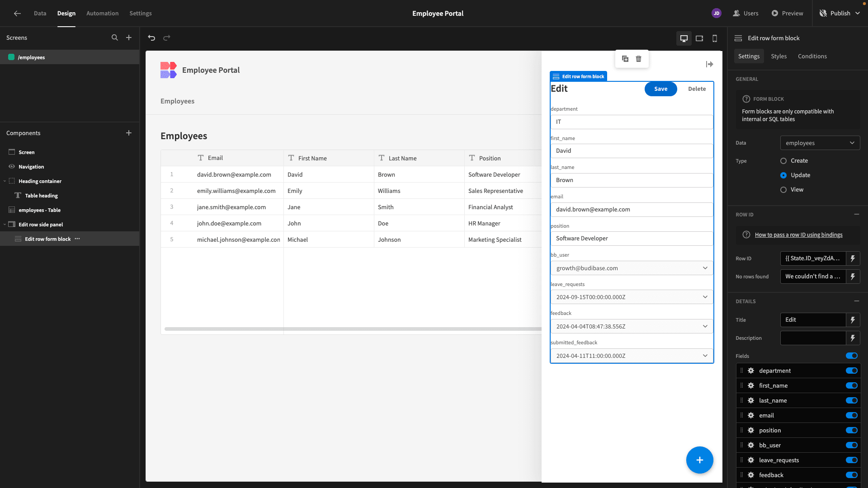The height and width of the screenshot is (488, 868).
Task: Switch to Conditions tab
Action: pos(812,56)
